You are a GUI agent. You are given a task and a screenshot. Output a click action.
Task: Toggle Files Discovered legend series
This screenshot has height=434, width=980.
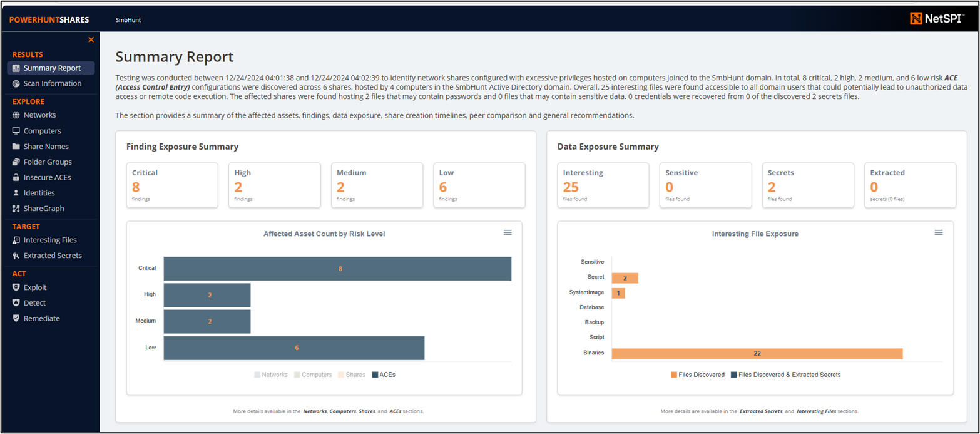click(698, 375)
